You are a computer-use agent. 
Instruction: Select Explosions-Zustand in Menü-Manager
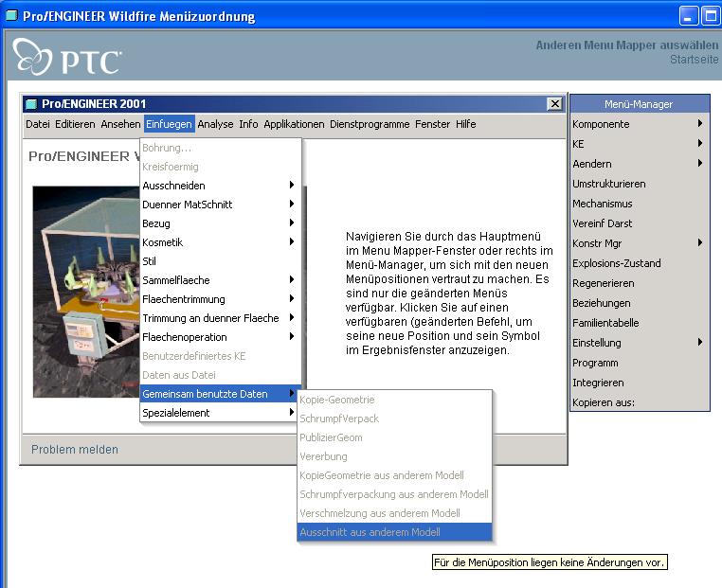click(640, 263)
